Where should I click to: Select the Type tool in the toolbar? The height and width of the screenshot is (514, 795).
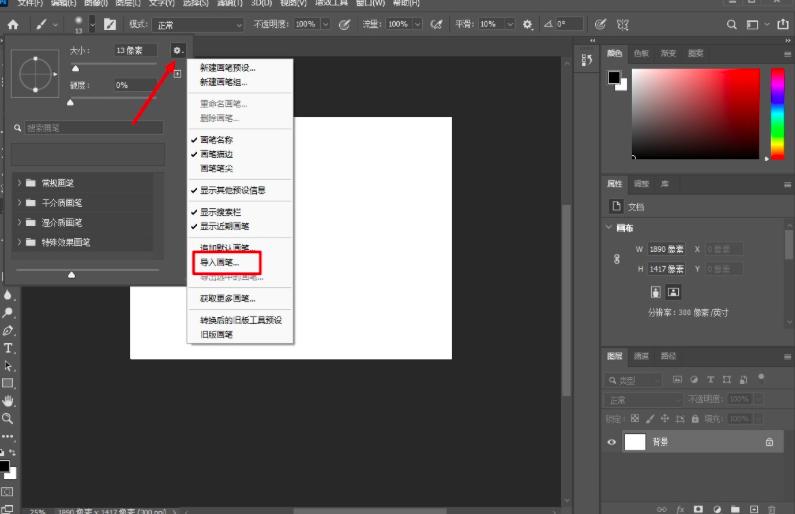coord(8,348)
